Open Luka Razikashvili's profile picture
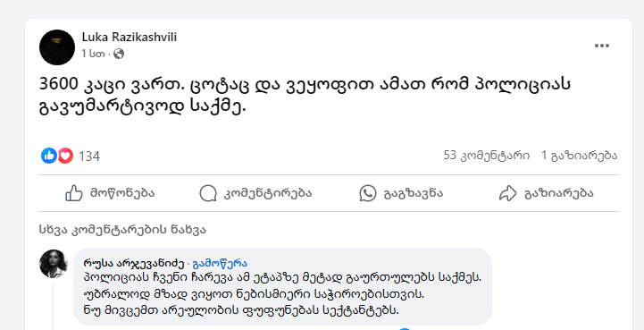The width and height of the screenshot is (644, 330). [57, 47]
